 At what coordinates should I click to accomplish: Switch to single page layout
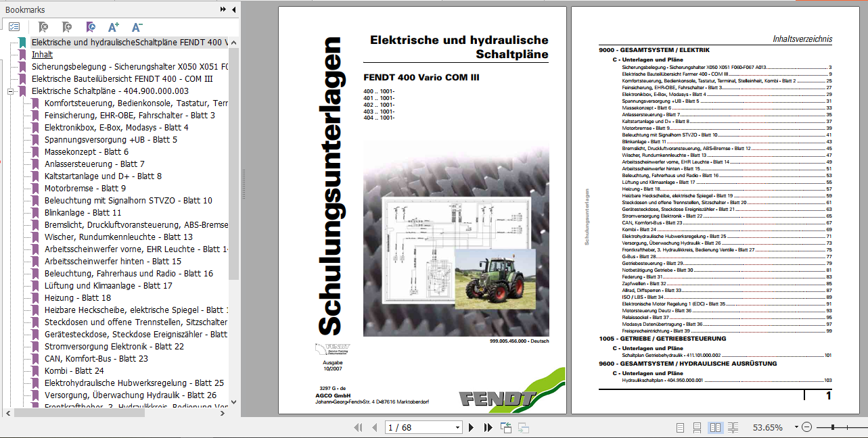[x=681, y=427]
